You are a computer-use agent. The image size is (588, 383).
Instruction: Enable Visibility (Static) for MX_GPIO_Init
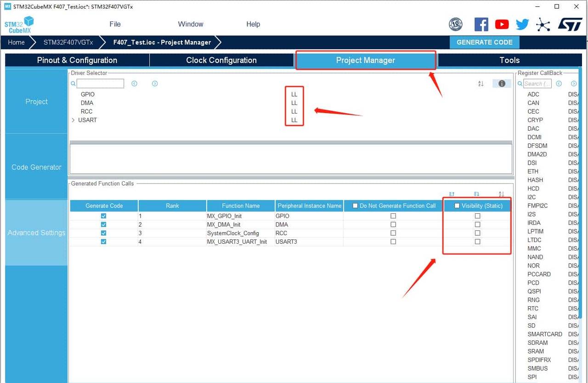[477, 216]
